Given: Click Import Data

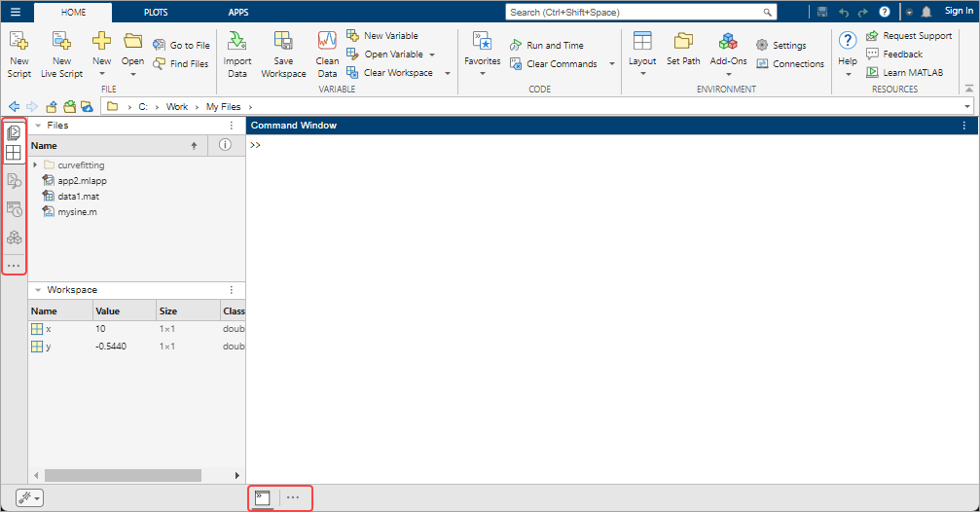Looking at the screenshot, I should 237,55.
